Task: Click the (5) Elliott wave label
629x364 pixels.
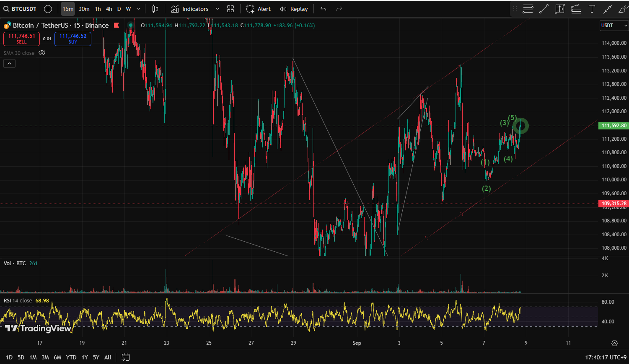Action: click(512, 118)
